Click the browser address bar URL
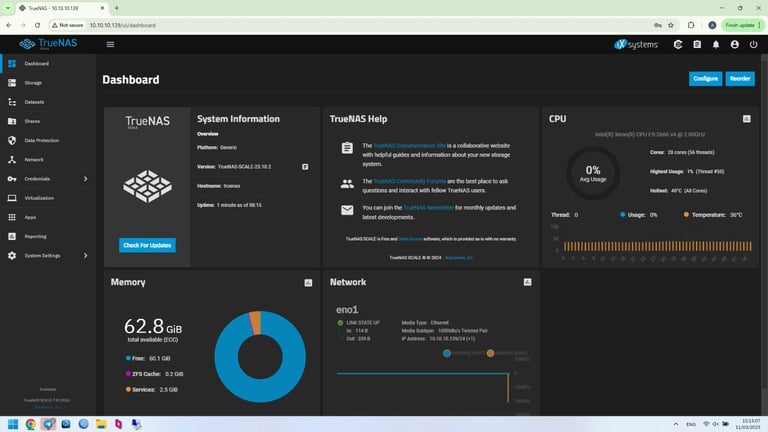768x432 pixels. tap(122, 25)
